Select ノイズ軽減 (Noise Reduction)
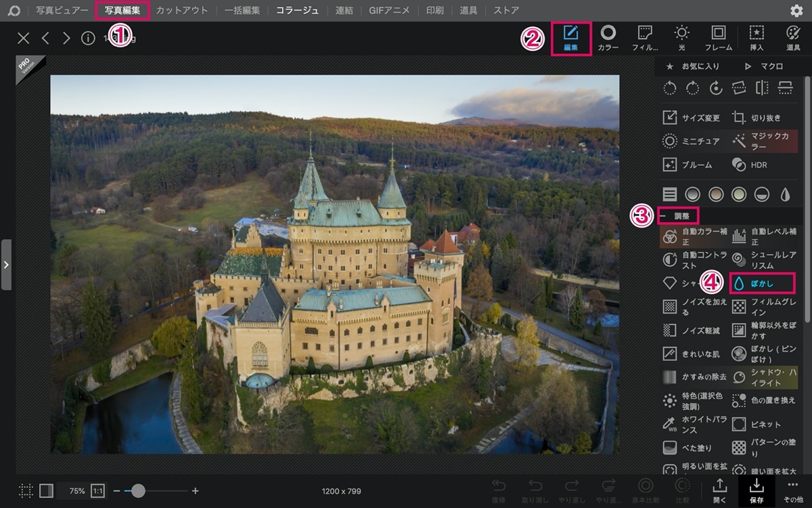The image size is (812, 508). [692, 330]
